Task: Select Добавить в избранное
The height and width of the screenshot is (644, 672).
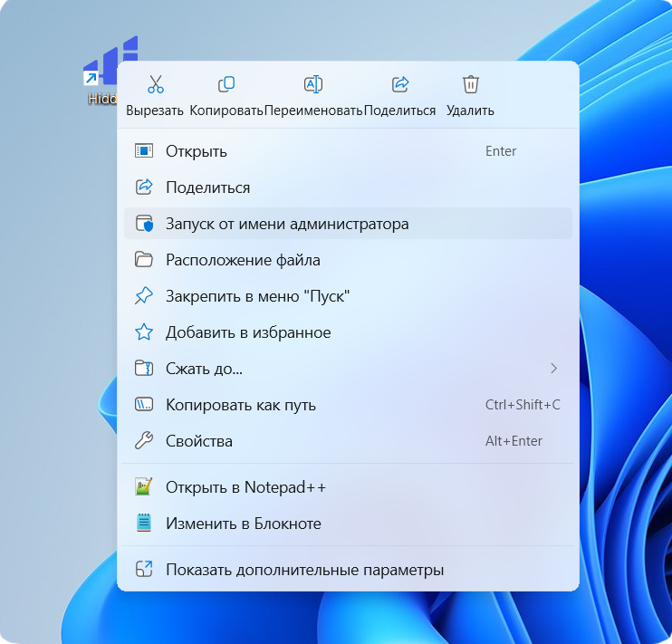Action: (x=248, y=332)
